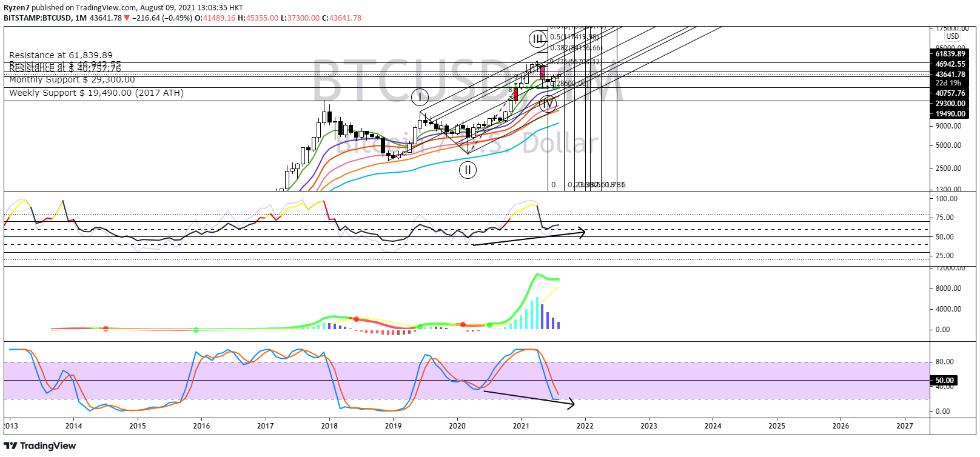Click the 75.00 value on RSI scale
The height and width of the screenshot is (457, 980).
(945, 218)
